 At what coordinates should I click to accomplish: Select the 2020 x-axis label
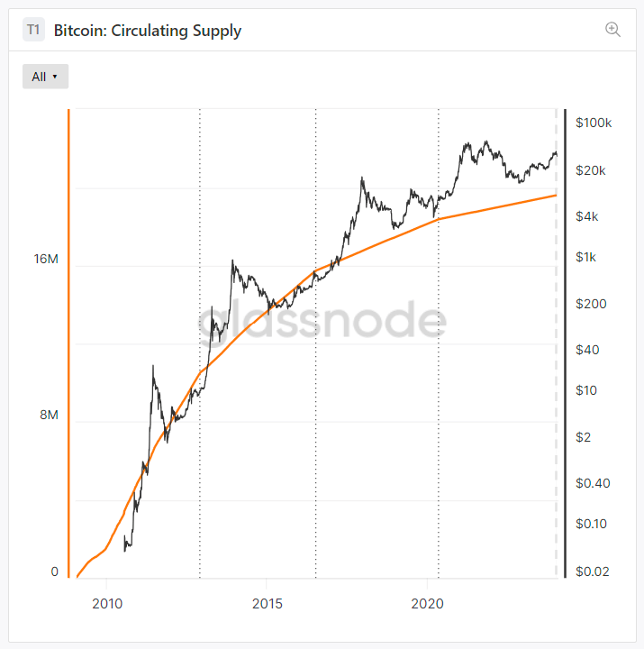click(425, 602)
